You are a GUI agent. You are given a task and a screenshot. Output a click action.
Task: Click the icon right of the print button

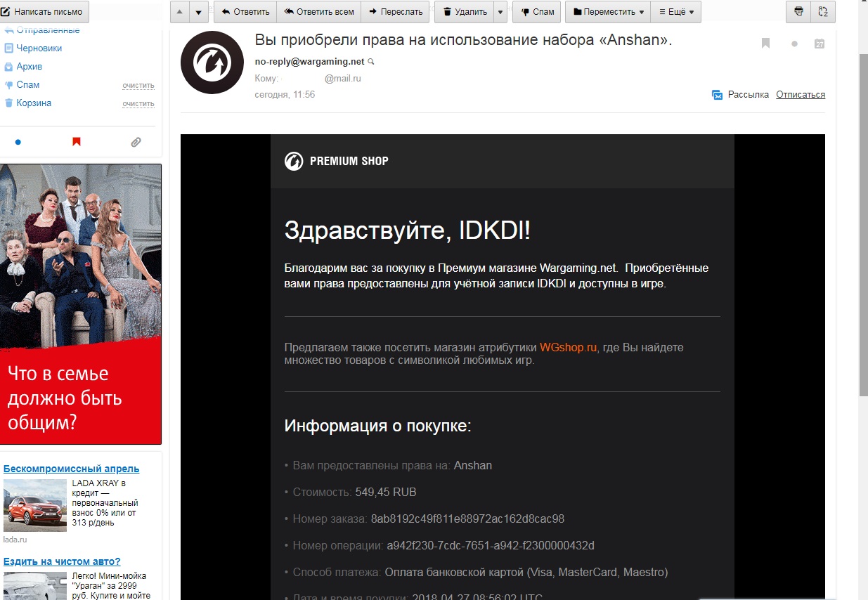coord(823,12)
